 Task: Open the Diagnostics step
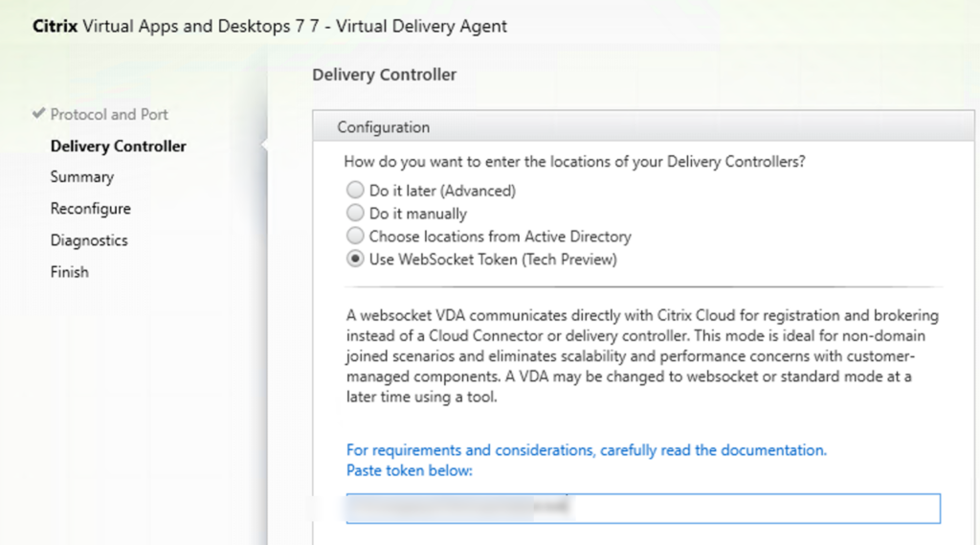[89, 240]
